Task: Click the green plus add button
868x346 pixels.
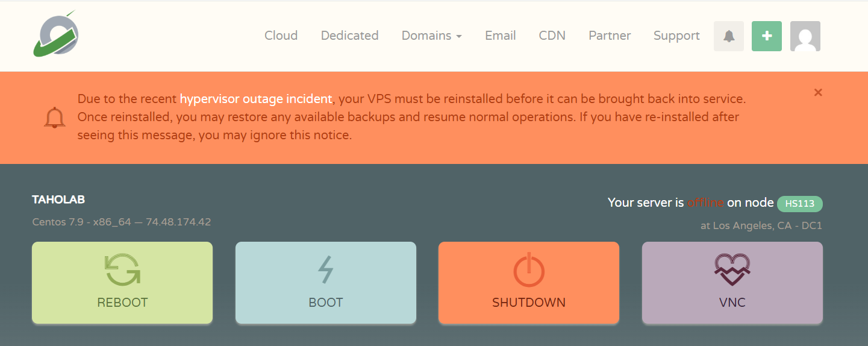Action: (766, 36)
